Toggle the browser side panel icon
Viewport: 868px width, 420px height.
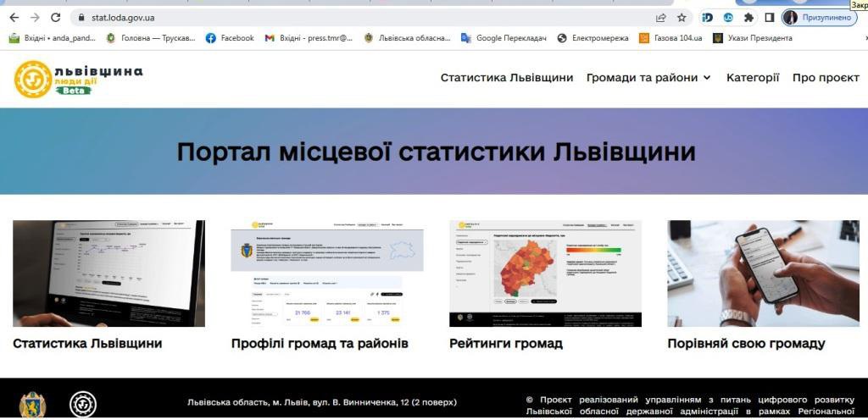(770, 17)
